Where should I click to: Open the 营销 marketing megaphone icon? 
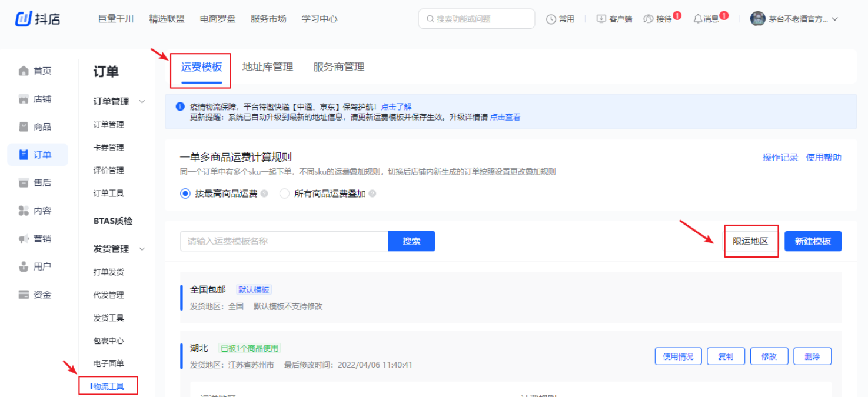tap(24, 239)
